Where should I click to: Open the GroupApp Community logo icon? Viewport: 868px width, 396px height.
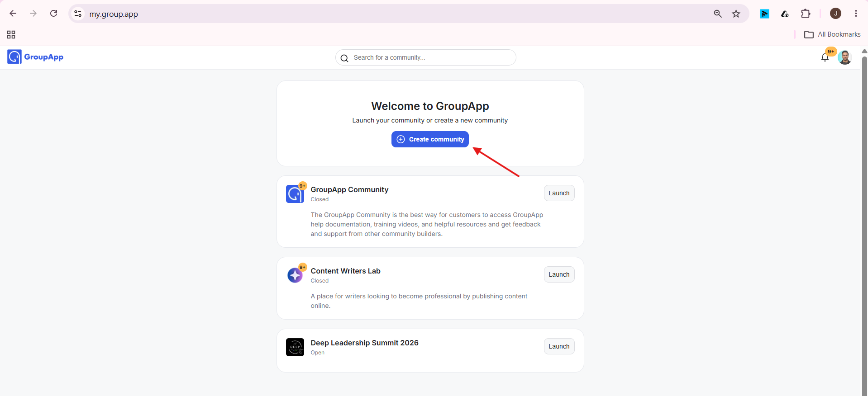coord(295,194)
